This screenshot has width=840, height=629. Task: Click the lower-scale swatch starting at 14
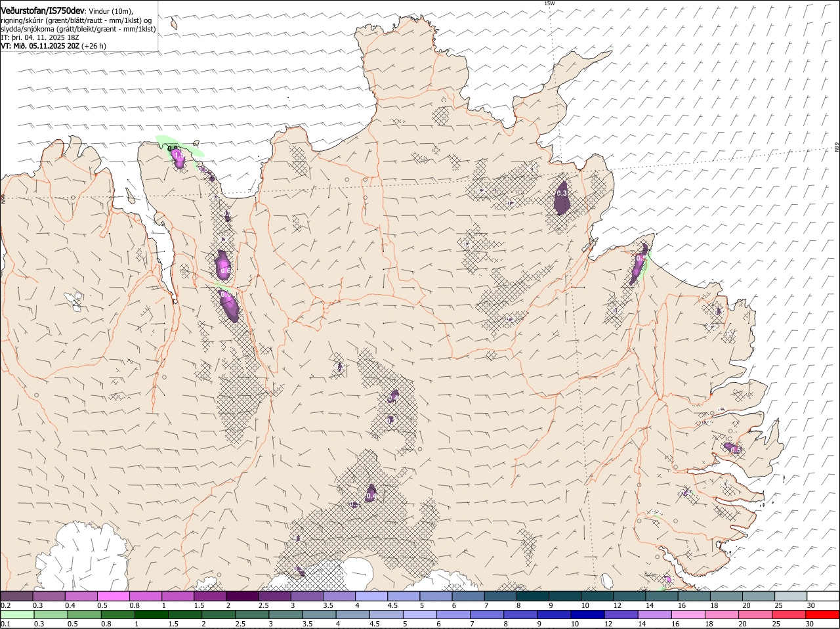coord(656,615)
